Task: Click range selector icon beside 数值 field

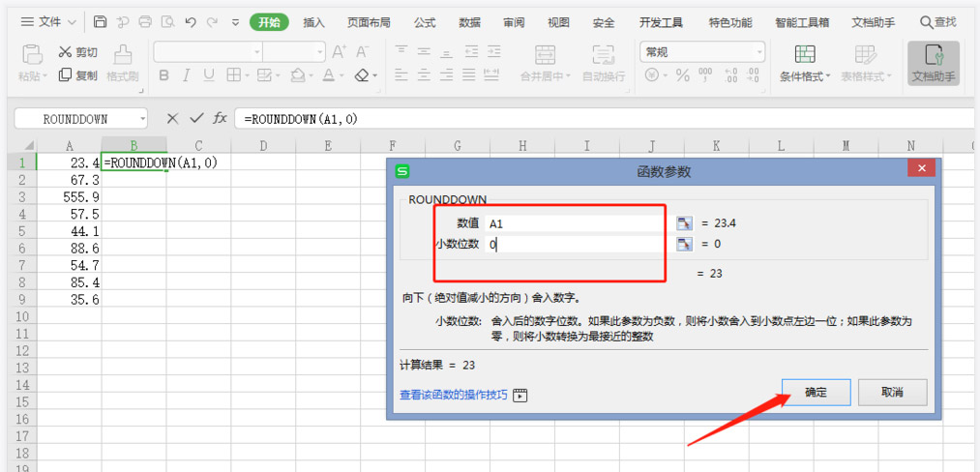Action: coord(684,223)
